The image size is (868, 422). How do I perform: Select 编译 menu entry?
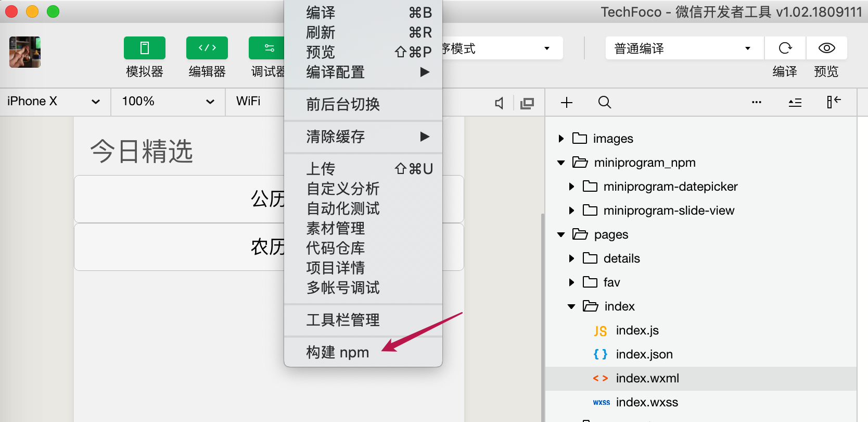[x=363, y=13]
